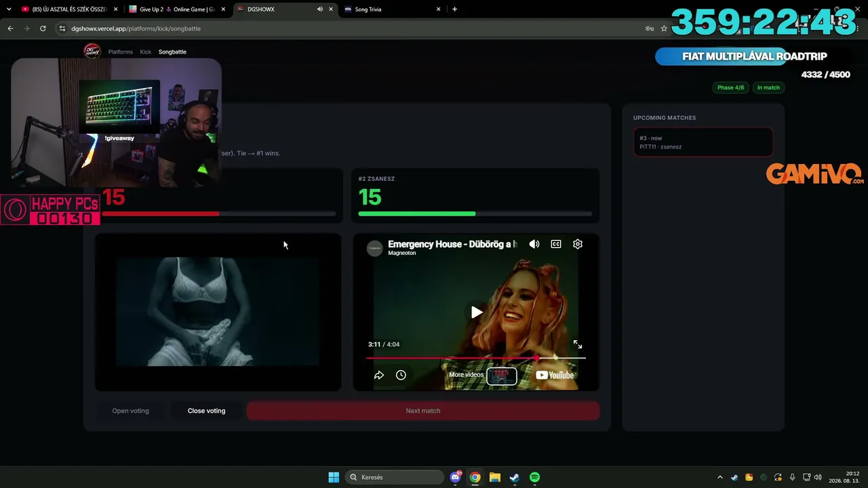This screenshot has height=488, width=868.
Task: Click the password key icon in the address bar
Action: point(649,28)
